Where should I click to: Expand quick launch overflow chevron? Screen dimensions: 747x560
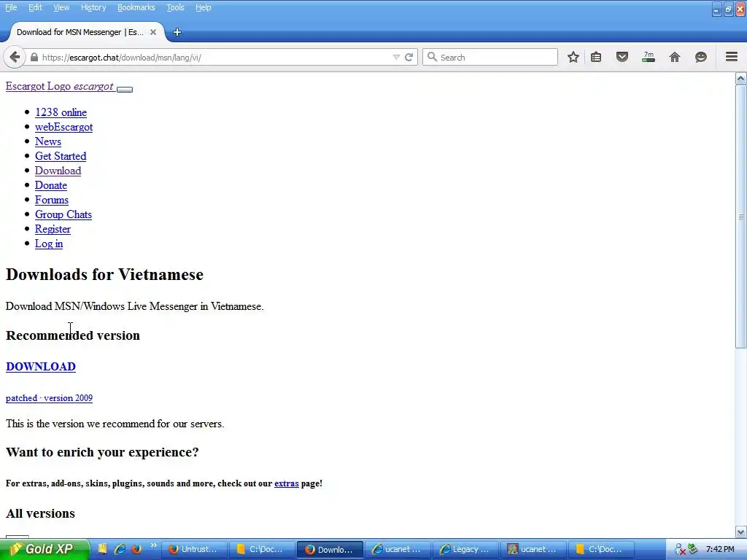[153, 545]
